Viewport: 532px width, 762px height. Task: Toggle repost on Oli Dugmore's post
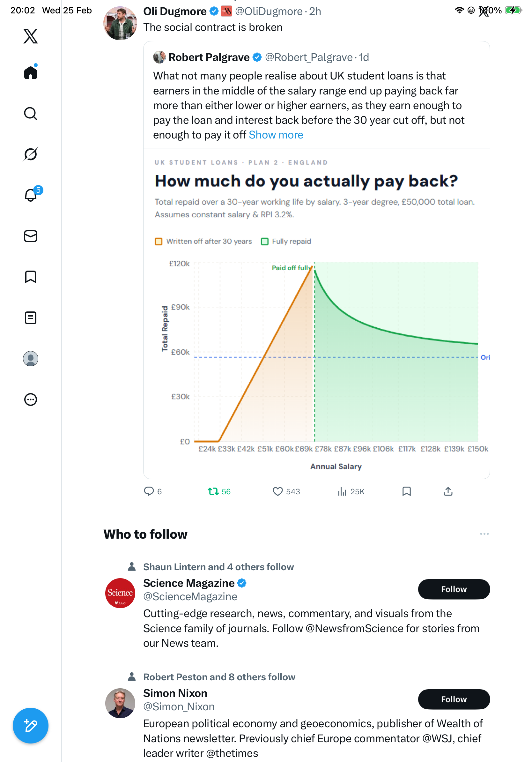tap(213, 491)
